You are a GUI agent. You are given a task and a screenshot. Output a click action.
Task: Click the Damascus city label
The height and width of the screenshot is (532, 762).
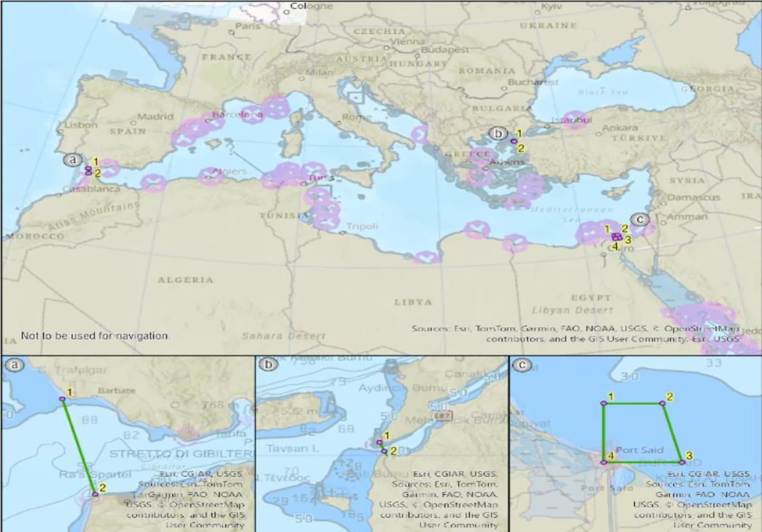[x=693, y=197]
